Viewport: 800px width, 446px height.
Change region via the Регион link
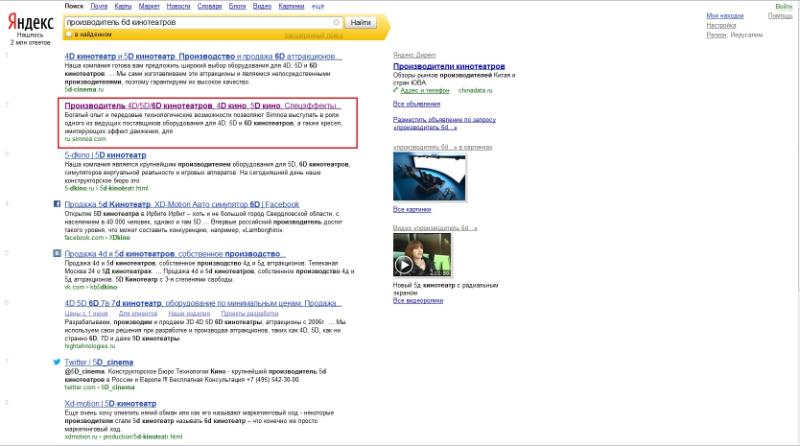716,35
